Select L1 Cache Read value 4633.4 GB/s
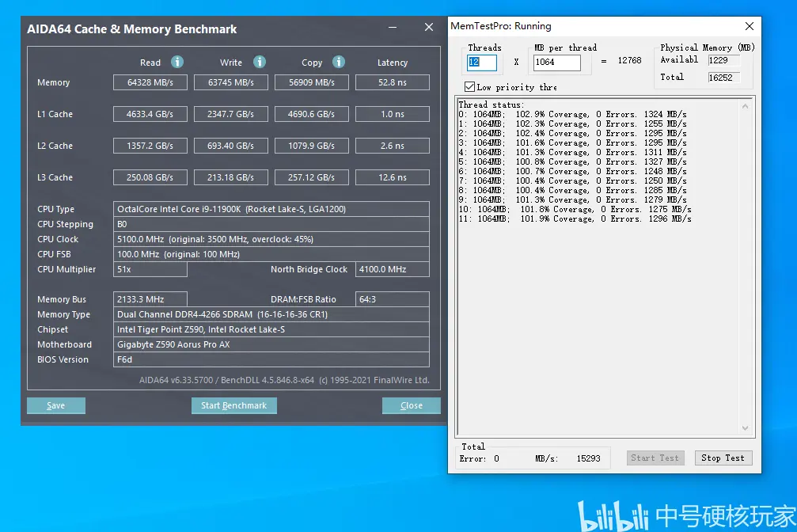 [x=150, y=114]
